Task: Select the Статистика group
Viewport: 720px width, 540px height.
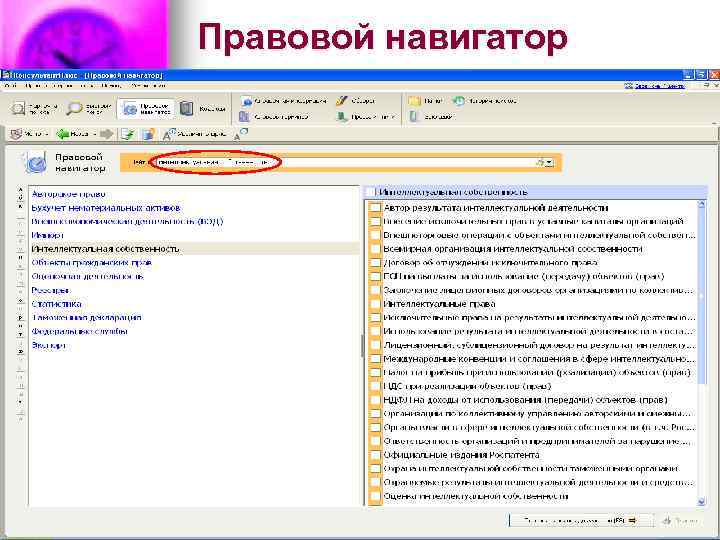Action: pyautogui.click(x=56, y=304)
